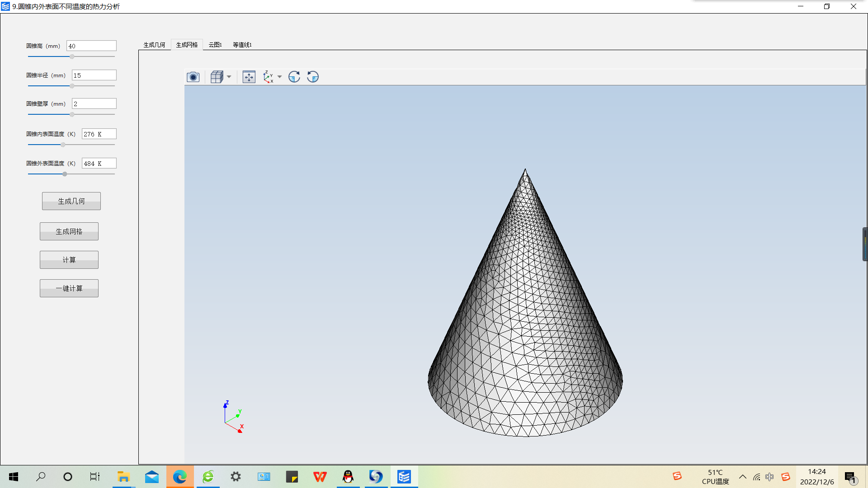
Task: Click the outer temperature slider handle
Action: 65,174
